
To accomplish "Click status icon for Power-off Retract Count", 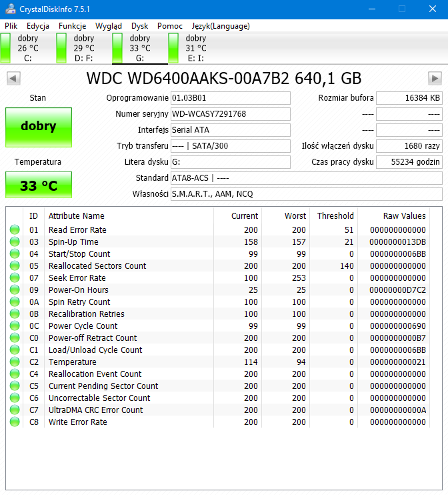I will pos(15,338).
